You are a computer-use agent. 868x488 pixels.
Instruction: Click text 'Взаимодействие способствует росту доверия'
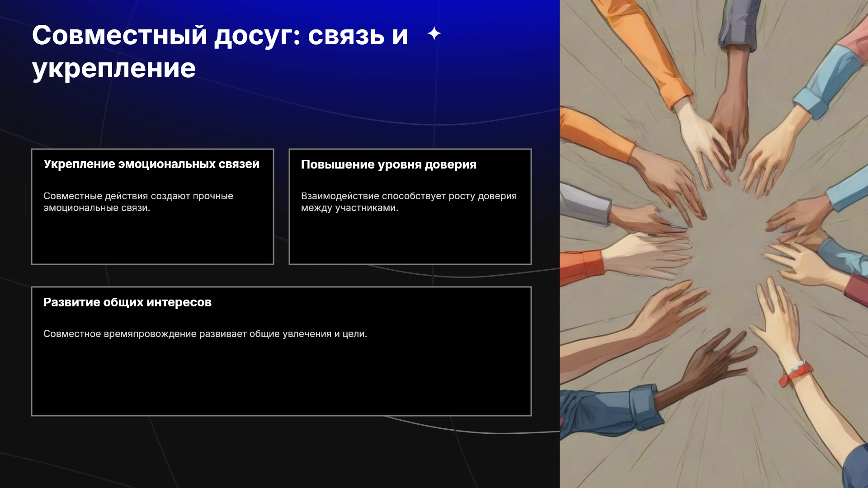409,196
